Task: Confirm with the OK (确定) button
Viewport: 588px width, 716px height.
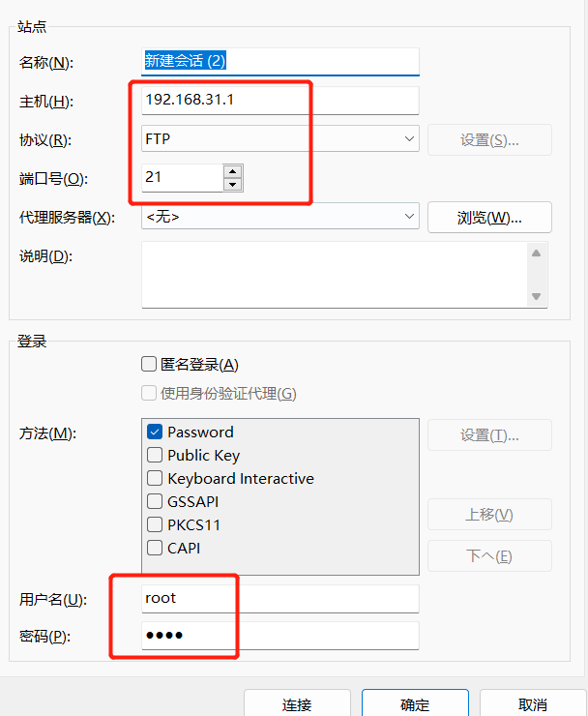Action: (415, 704)
